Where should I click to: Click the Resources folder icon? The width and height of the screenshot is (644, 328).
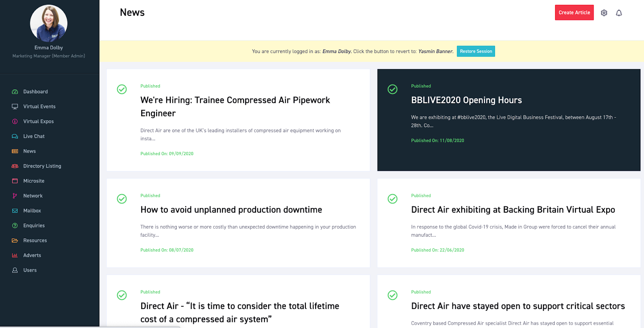pyautogui.click(x=15, y=240)
